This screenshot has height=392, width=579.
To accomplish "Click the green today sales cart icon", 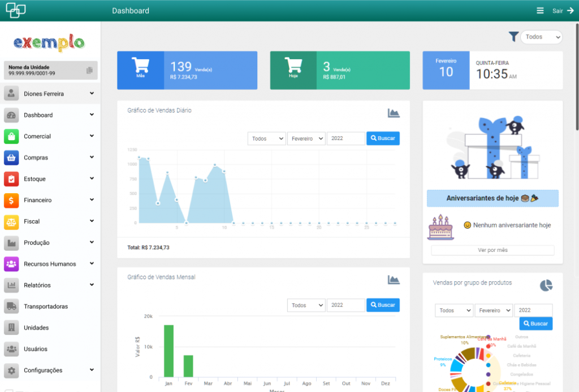I will click(x=293, y=67).
